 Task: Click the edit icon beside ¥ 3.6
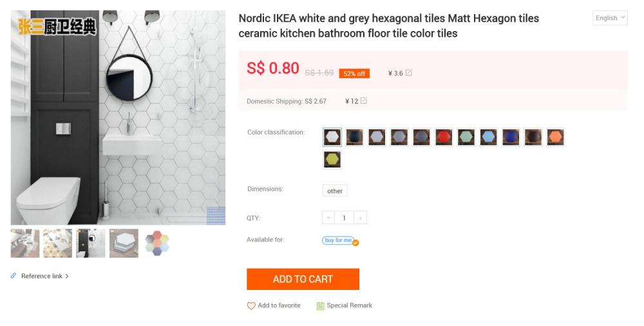coord(409,73)
